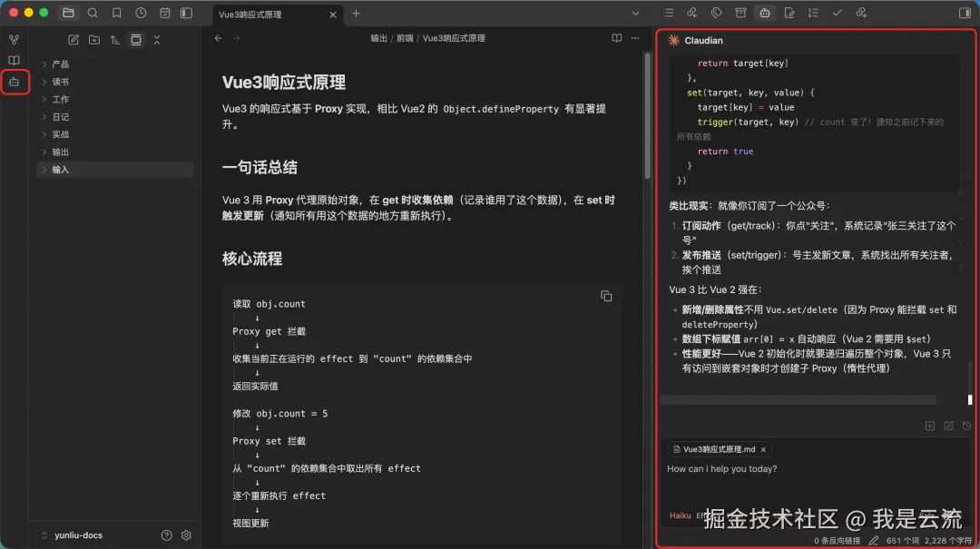Image resolution: width=980 pixels, height=549 pixels.
Task: Toggle auto-reveal current file
Action: (135, 40)
